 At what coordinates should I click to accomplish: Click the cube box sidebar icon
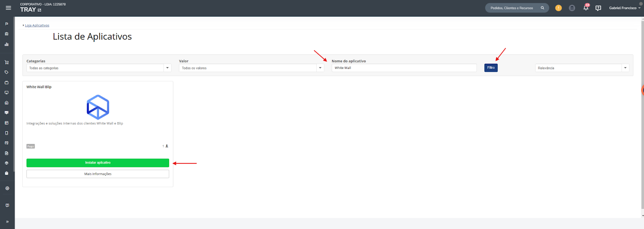(x=6, y=163)
